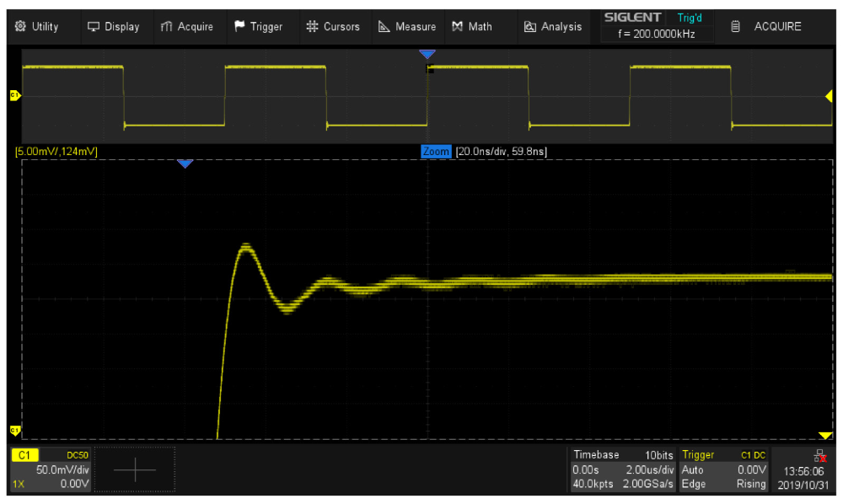Open the Utility menu
This screenshot has width=843, height=504.
tap(37, 26)
